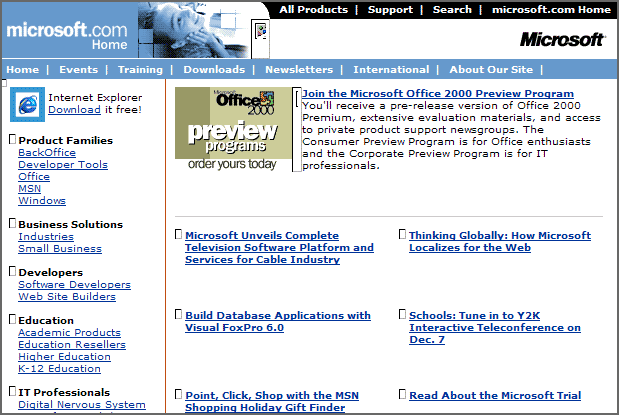Viewport: 619px width, 415px height.
Task: Select Newsletters in the navigation bar
Action: [x=299, y=70]
